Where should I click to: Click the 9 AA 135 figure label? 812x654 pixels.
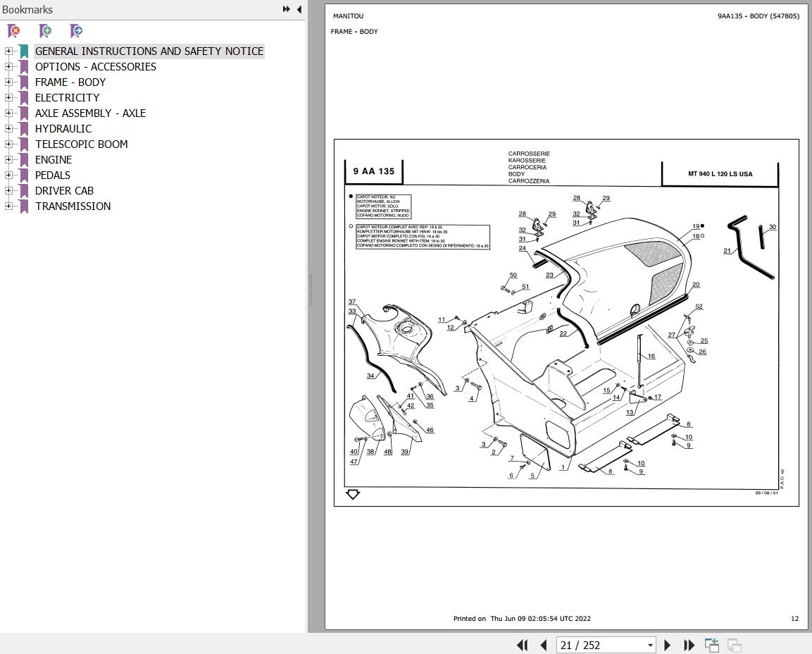[x=373, y=171]
